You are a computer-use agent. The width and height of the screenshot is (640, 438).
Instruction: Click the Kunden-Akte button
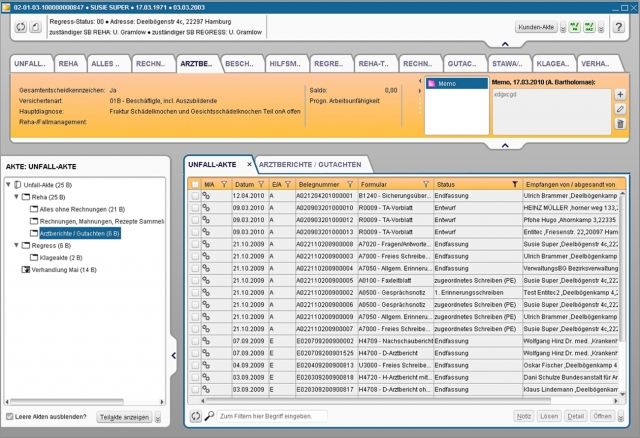coord(536,27)
